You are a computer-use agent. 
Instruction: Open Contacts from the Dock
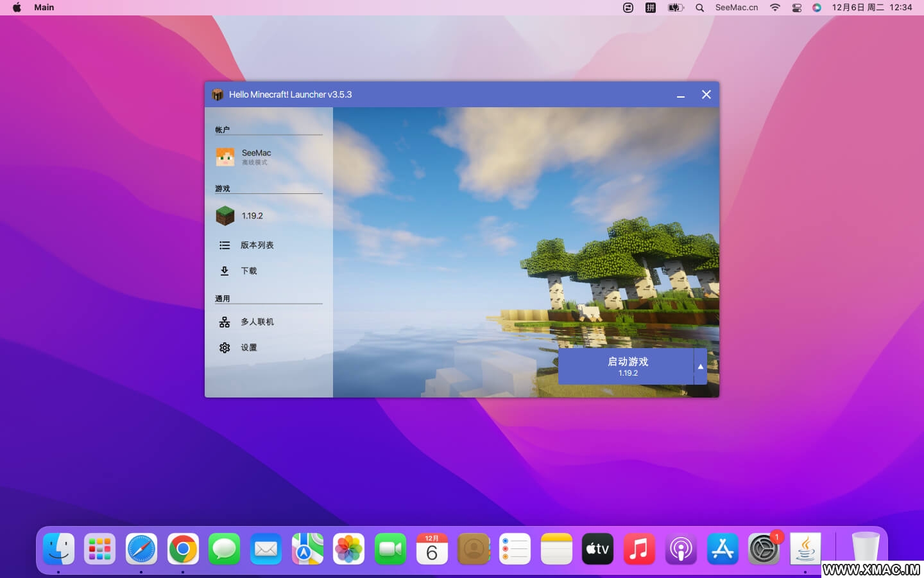(474, 549)
